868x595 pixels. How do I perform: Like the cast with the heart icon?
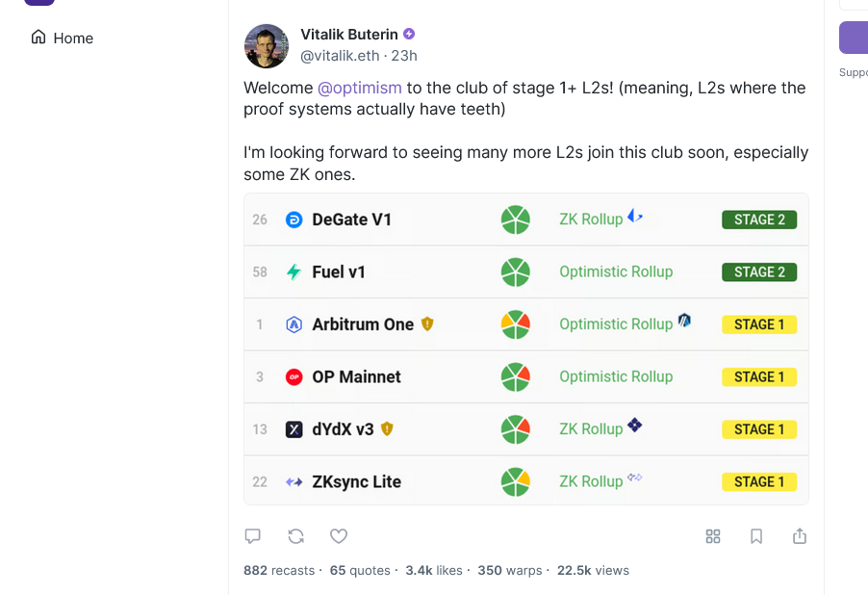(x=339, y=536)
